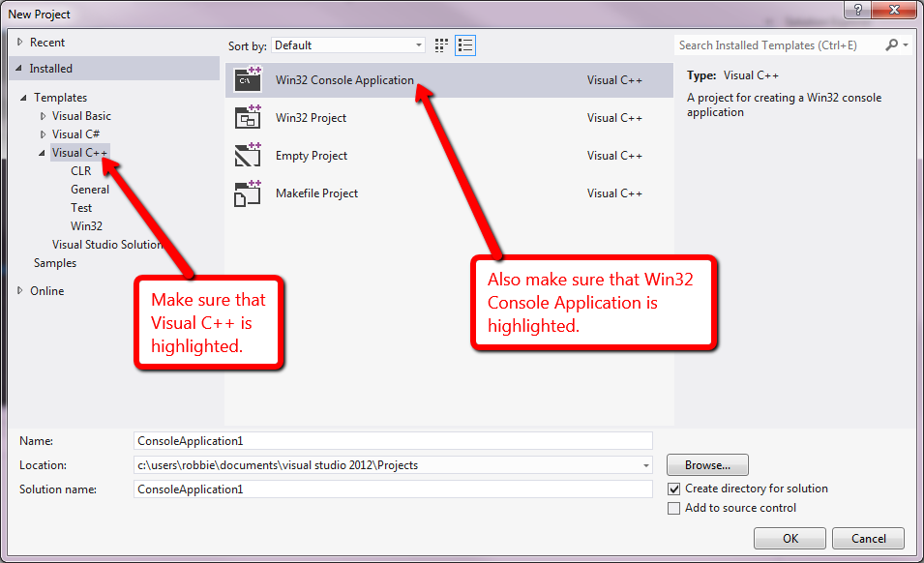
Task: Select CLR under Visual C++
Action: (80, 171)
